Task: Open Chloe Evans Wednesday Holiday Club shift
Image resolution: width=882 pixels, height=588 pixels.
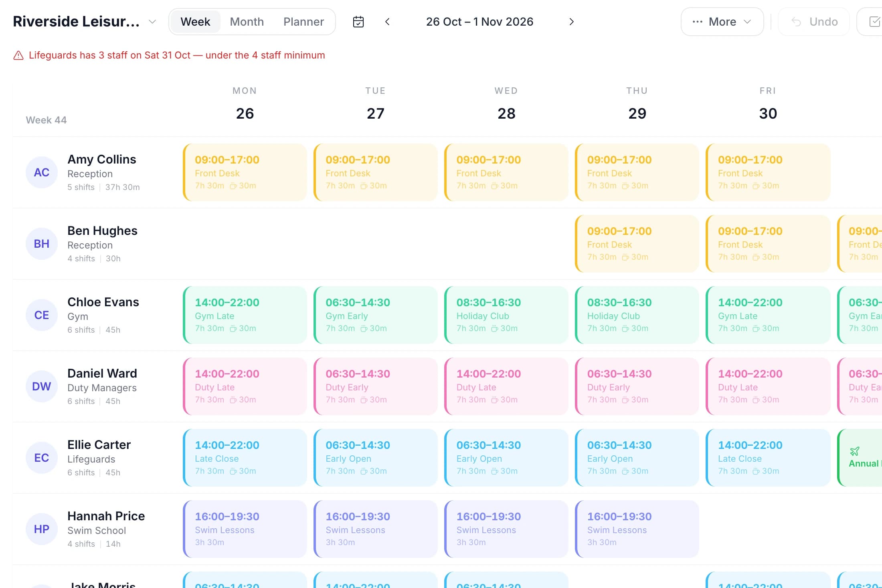Action: tap(506, 315)
